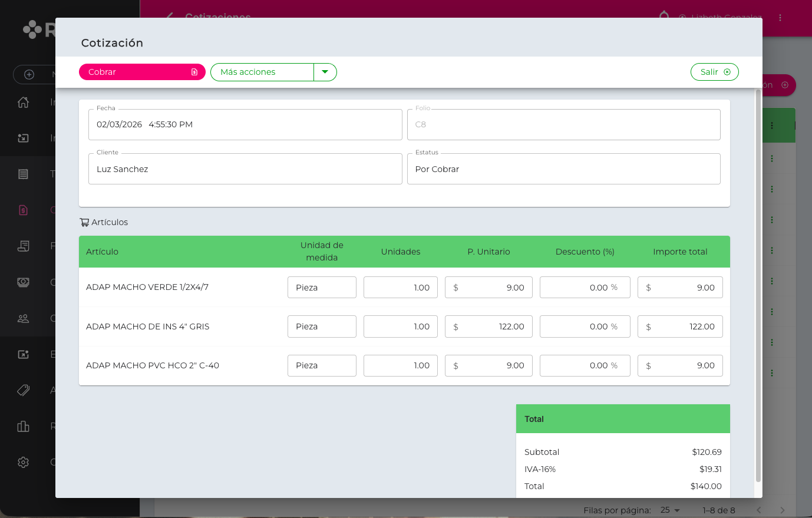Click the pink quotation icon in the sidebar

tap(24, 210)
